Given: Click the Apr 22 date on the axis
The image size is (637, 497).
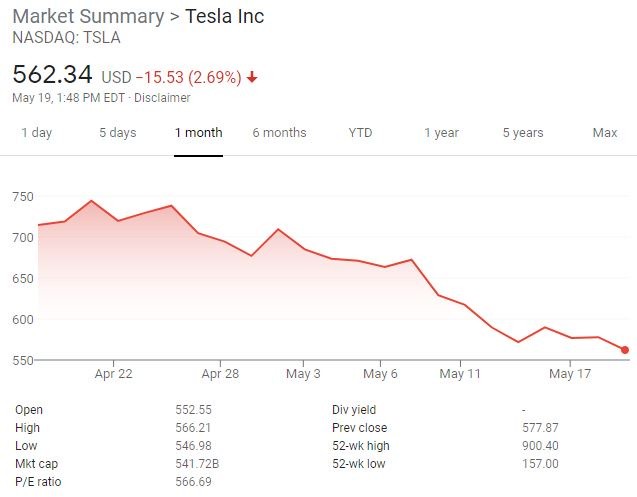Looking at the screenshot, I should pyautogui.click(x=114, y=374).
